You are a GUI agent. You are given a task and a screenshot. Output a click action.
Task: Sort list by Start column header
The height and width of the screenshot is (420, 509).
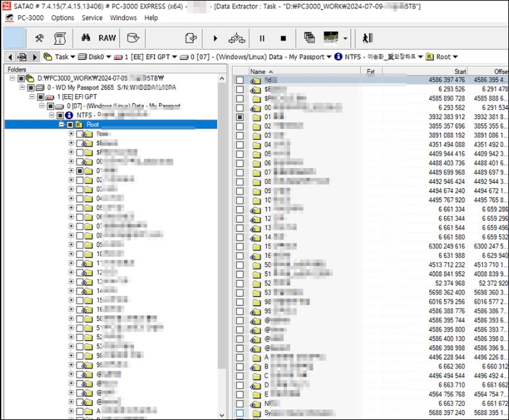[x=424, y=71]
